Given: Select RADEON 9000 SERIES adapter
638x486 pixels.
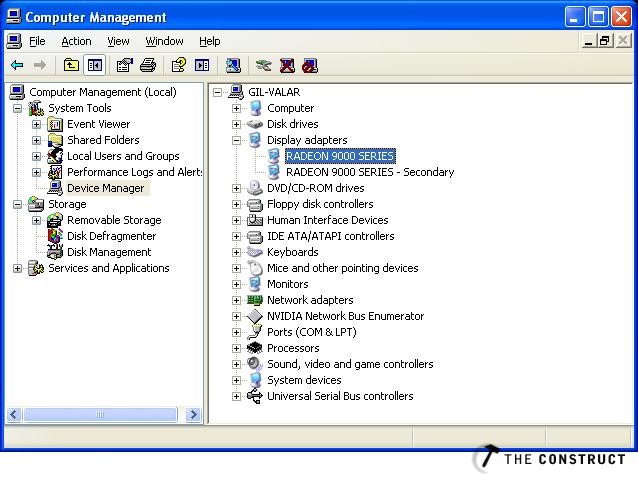Looking at the screenshot, I should point(340,156).
